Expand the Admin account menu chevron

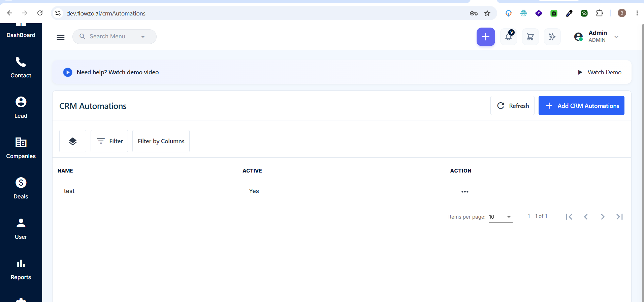[x=616, y=37]
